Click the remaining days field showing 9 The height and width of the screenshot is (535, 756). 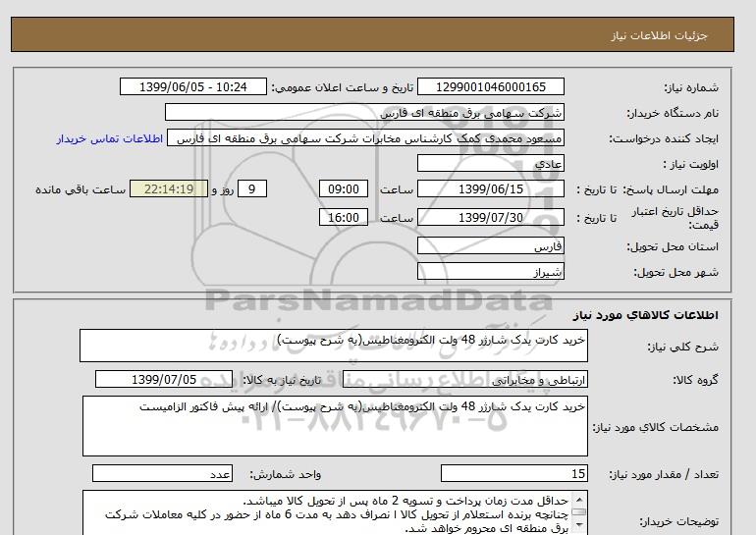[x=251, y=188]
